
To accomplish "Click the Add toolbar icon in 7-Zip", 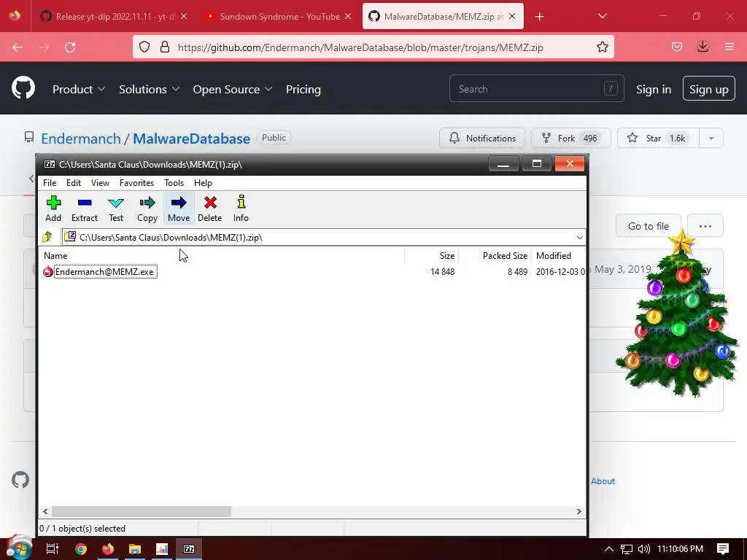I will tap(53, 208).
